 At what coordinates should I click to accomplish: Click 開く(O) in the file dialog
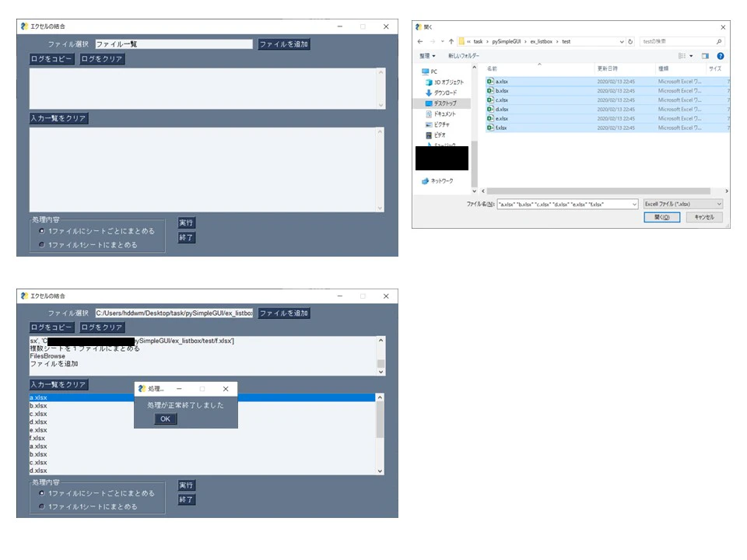click(x=661, y=217)
